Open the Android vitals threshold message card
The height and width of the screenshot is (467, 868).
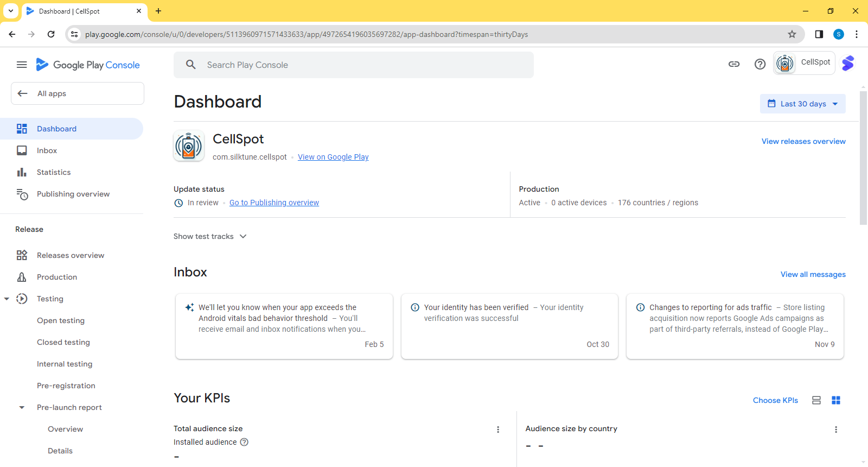click(x=284, y=326)
